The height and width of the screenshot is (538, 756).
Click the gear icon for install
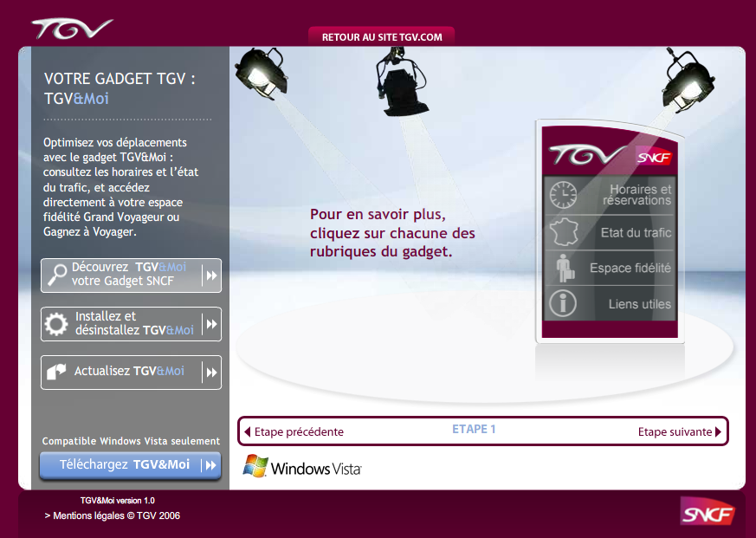57,324
